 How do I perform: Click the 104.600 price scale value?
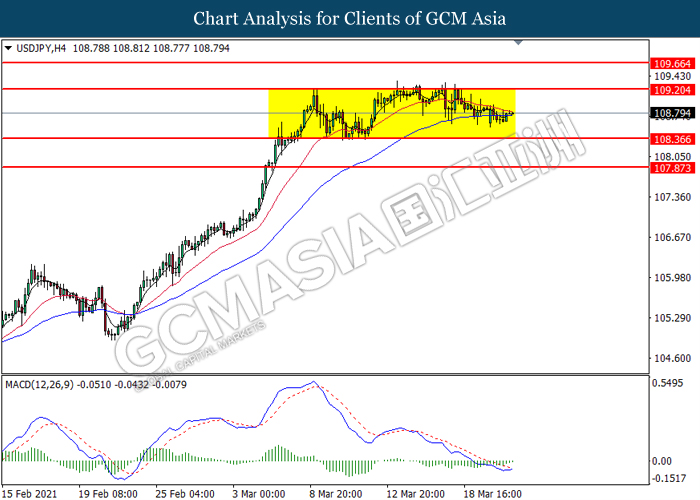click(x=672, y=358)
